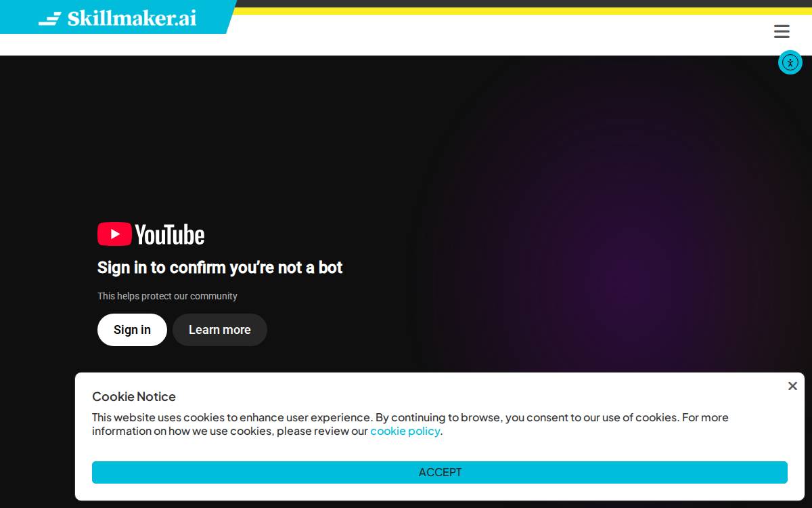The width and height of the screenshot is (812, 508).
Task: Click the Learn more button
Action: point(220,330)
